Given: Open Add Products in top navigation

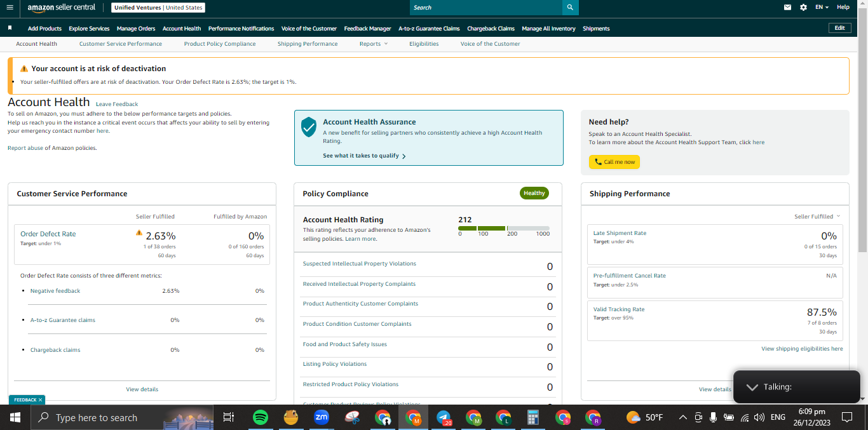Looking at the screenshot, I should (x=44, y=29).
